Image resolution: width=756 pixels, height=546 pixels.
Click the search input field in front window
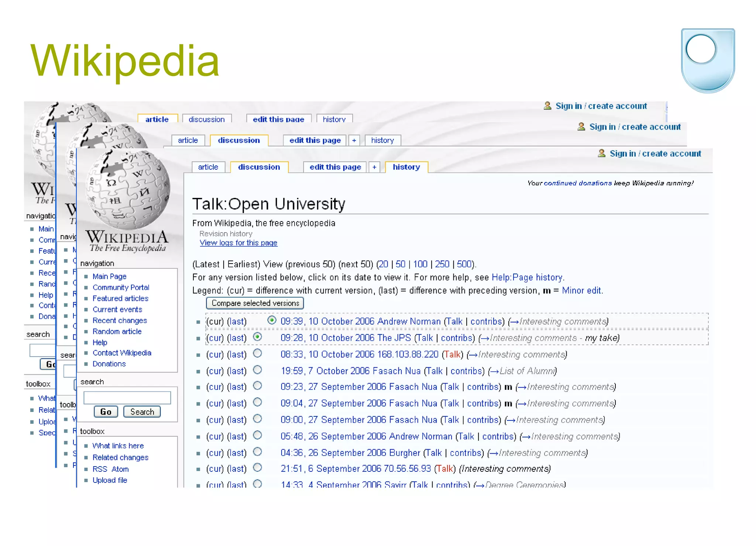click(x=127, y=398)
